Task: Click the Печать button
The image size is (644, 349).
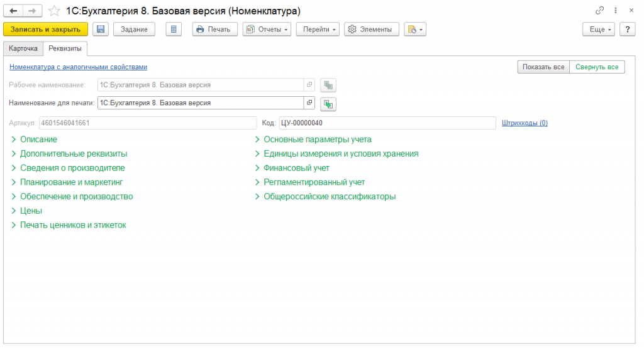Action: (x=215, y=29)
